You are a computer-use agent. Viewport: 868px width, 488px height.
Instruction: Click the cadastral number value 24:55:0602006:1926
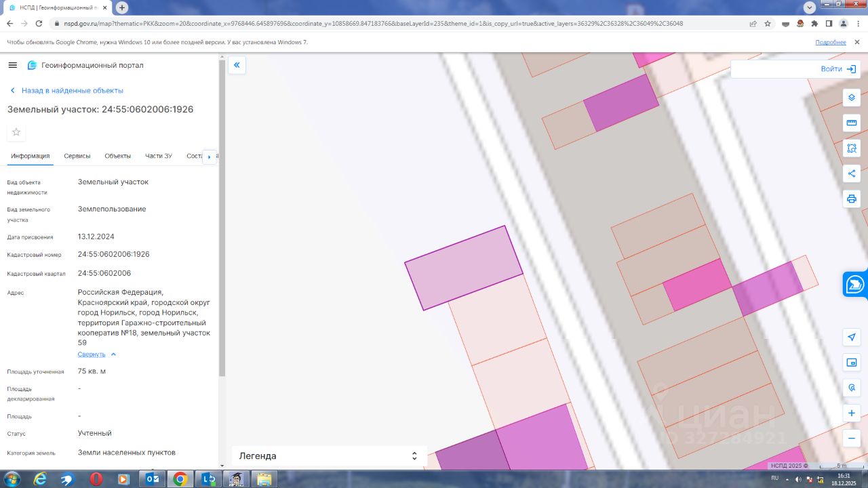[x=114, y=254]
